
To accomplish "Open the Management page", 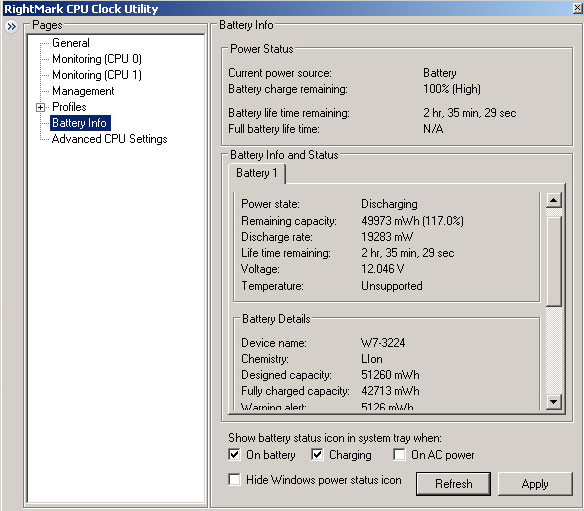I will (x=83, y=91).
